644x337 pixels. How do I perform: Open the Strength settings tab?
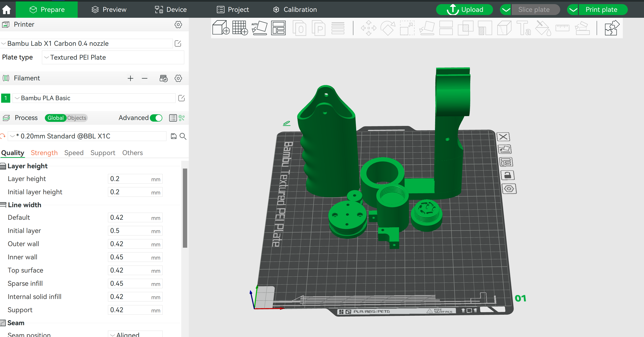(x=44, y=153)
